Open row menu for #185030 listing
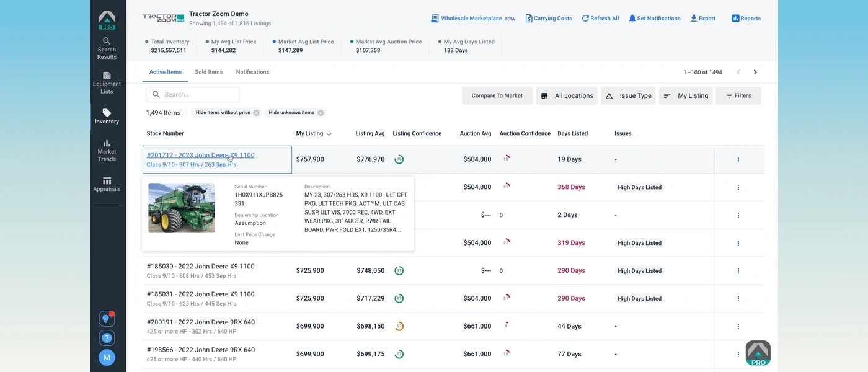 tap(738, 271)
